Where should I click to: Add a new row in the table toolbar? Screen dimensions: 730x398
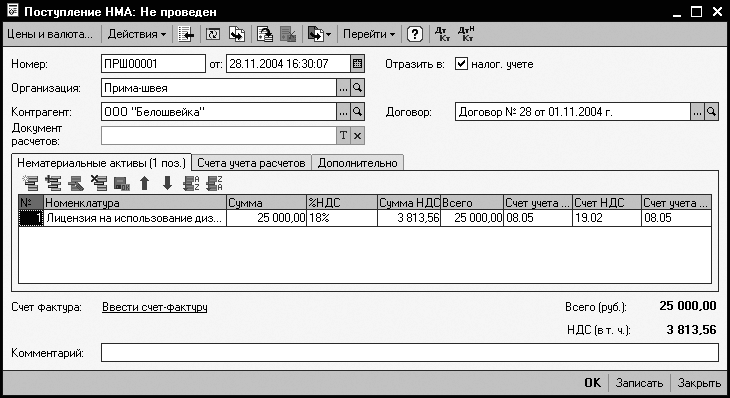[31, 183]
